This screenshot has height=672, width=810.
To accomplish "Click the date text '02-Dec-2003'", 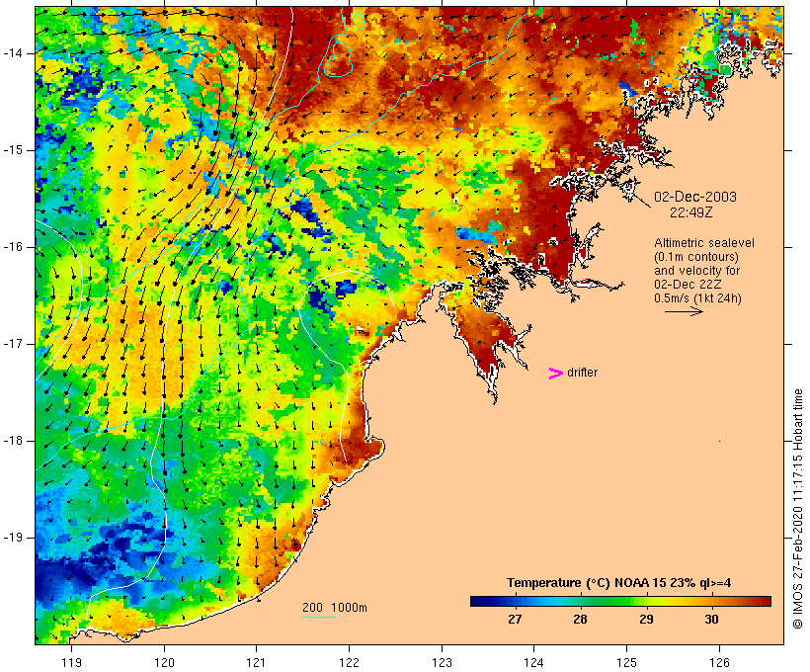I will 695,197.
